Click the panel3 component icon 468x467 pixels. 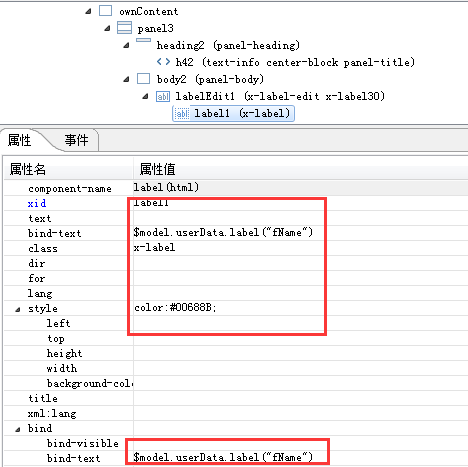click(x=124, y=28)
